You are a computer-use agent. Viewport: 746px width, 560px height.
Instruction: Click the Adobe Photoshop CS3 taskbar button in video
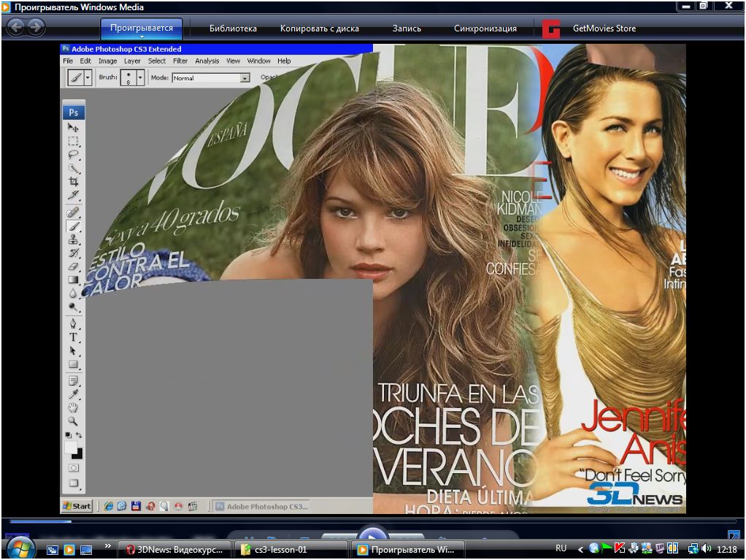click(x=261, y=507)
